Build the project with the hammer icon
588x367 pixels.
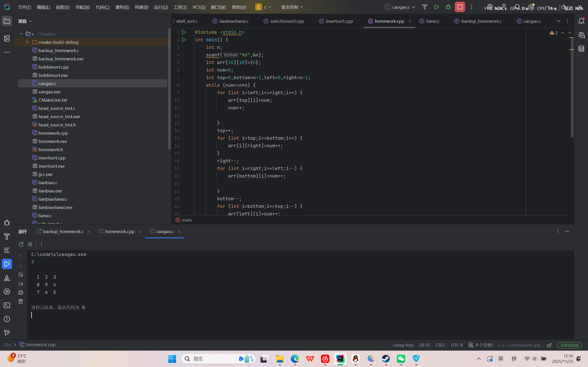tap(424, 7)
